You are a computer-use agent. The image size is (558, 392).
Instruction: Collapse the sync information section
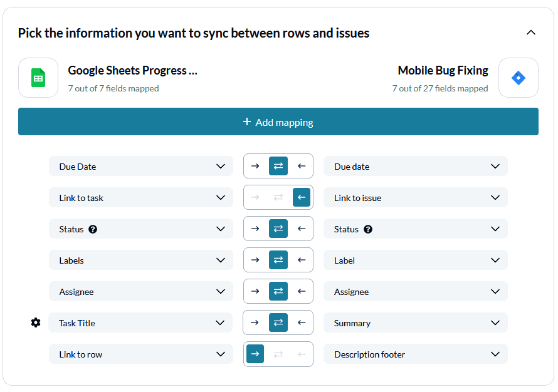(530, 33)
